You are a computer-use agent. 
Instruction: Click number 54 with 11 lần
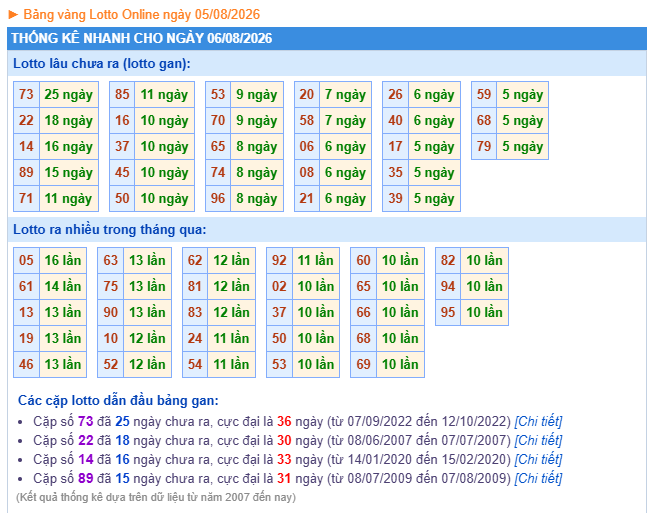(195, 364)
